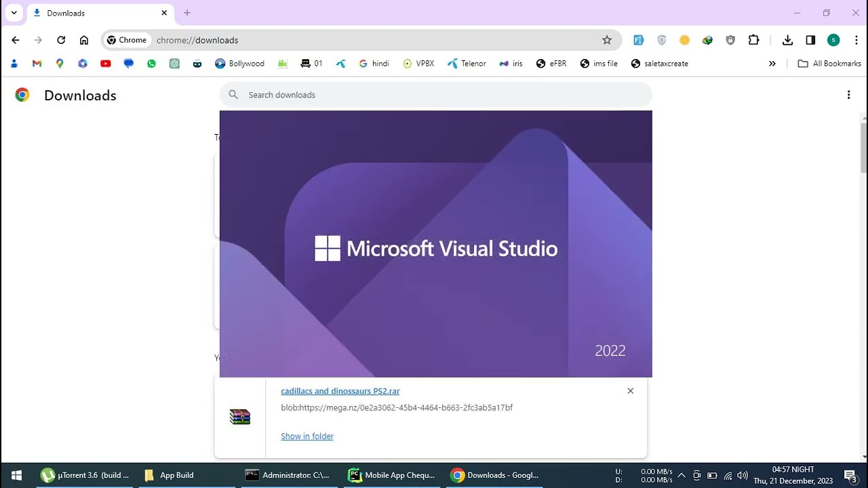Open the saletaxcreate bookmark

(659, 64)
